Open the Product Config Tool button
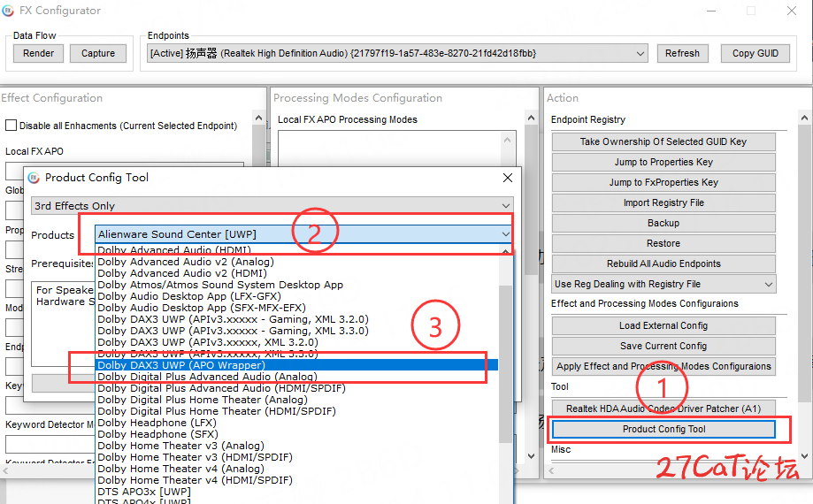813x504 pixels. coord(663,429)
